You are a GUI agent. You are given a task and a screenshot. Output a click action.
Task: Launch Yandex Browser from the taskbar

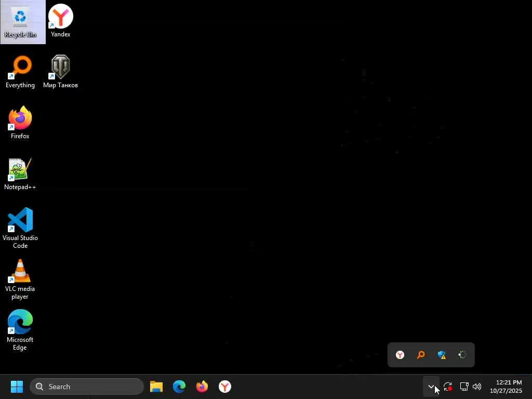[224, 387]
